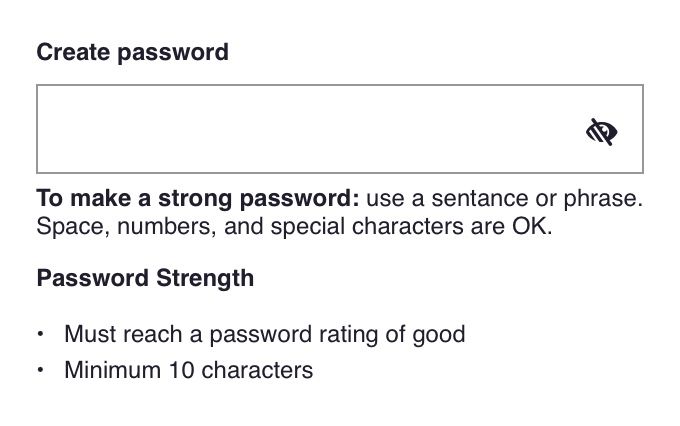
Task: Click the word "special" in the hint text
Action: coord(307,227)
